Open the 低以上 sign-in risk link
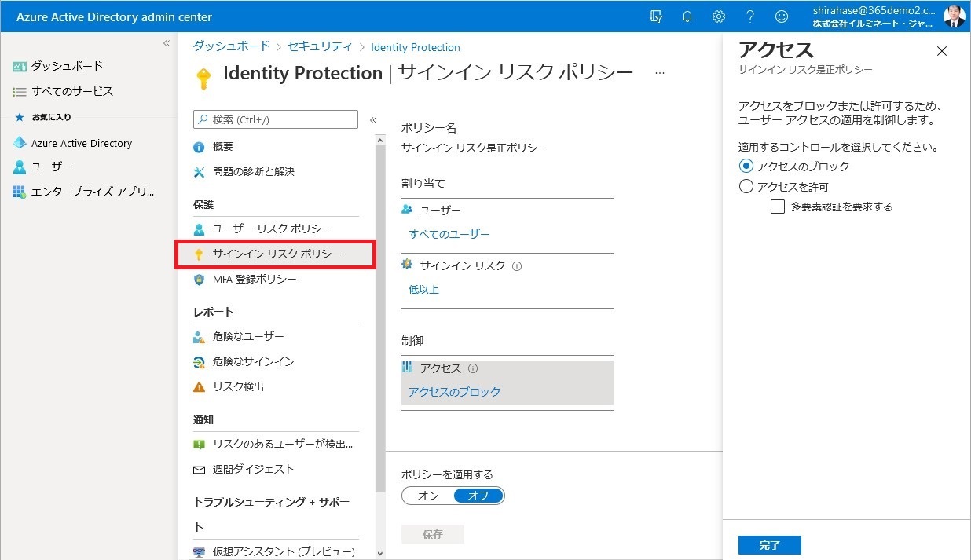 click(424, 289)
